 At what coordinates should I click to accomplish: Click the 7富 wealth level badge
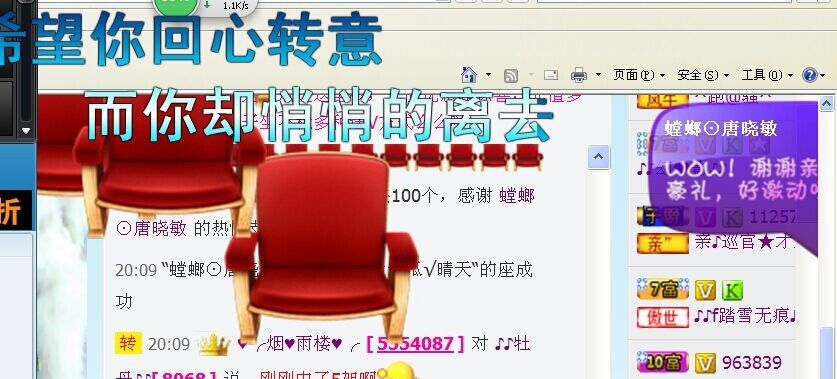(x=663, y=289)
